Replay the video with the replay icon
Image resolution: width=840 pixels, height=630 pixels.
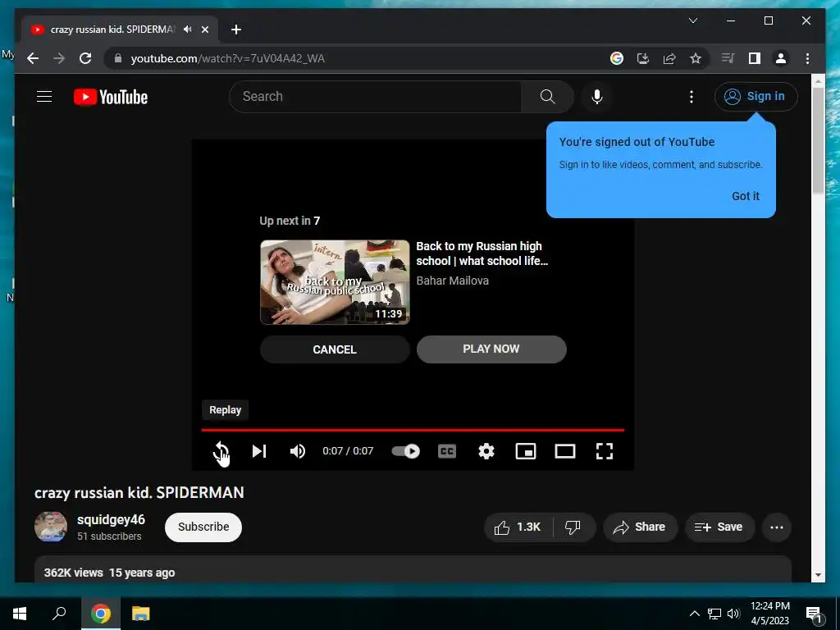pos(221,451)
